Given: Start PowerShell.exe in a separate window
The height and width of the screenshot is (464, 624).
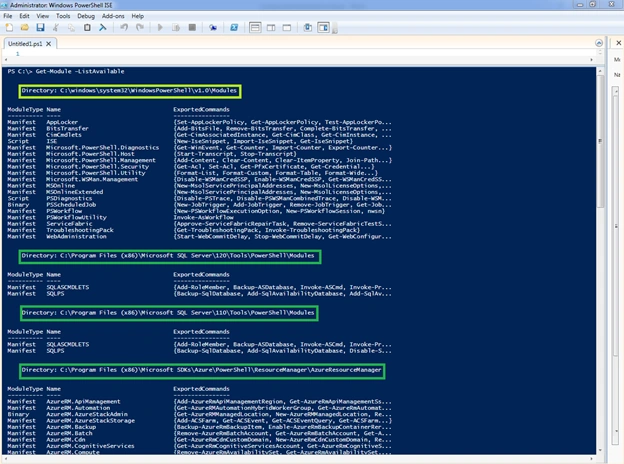Looking at the screenshot, I should click(234, 27).
